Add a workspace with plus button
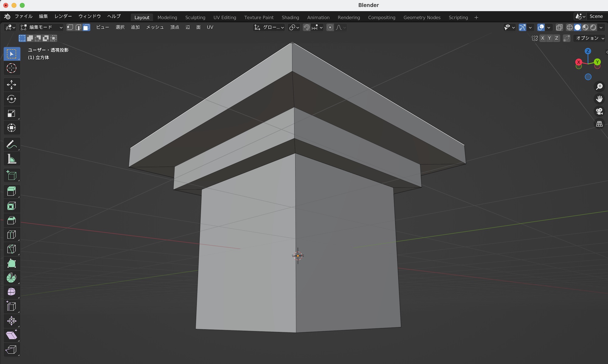Screen dimensions: 608x364 coord(476,17)
